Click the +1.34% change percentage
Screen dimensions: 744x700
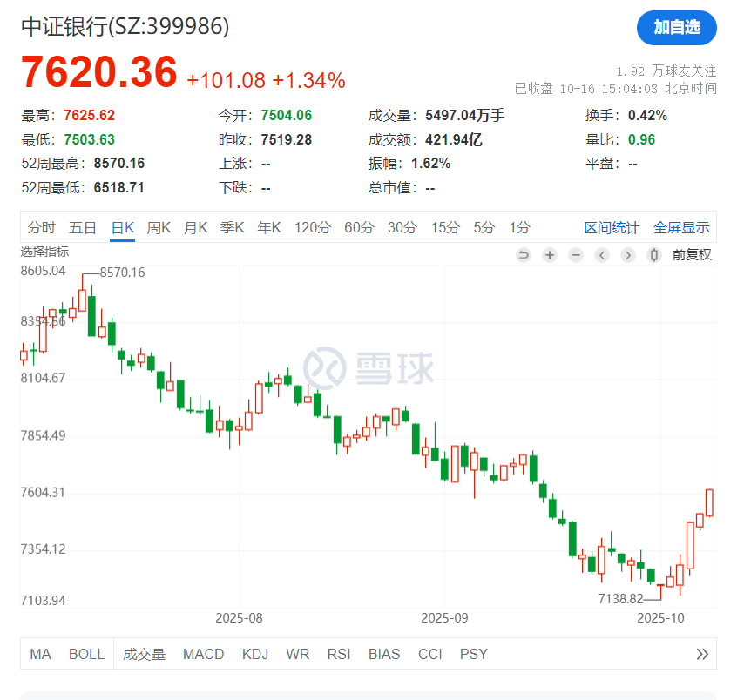coord(309,81)
